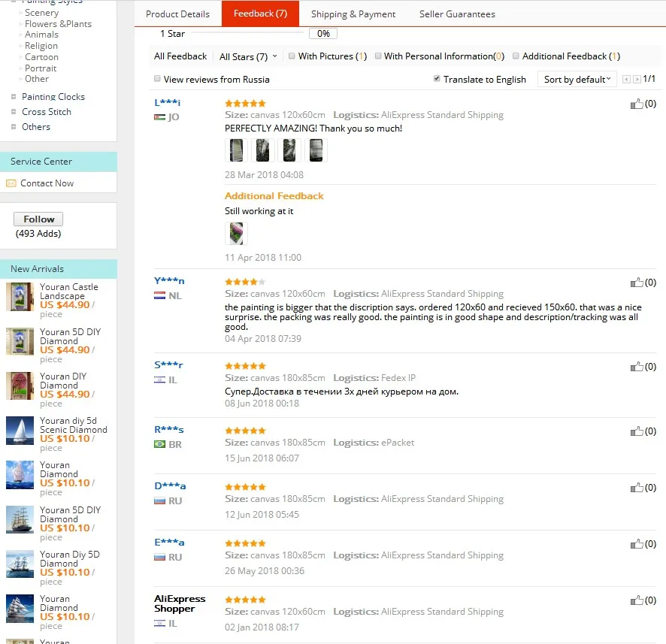Image resolution: width=666 pixels, height=644 pixels.
Task: Click the Service Center header
Action: tap(58, 162)
